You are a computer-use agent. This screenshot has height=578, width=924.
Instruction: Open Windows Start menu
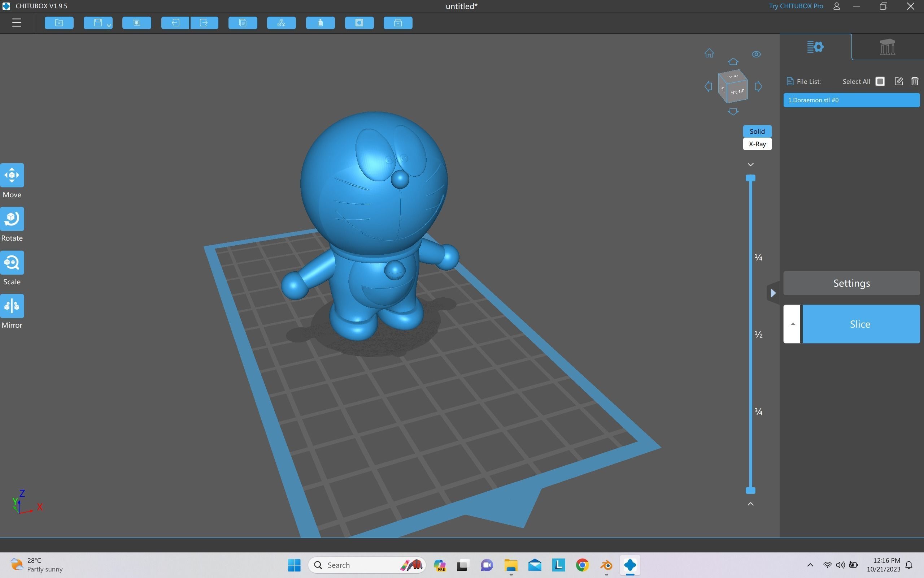pos(294,565)
